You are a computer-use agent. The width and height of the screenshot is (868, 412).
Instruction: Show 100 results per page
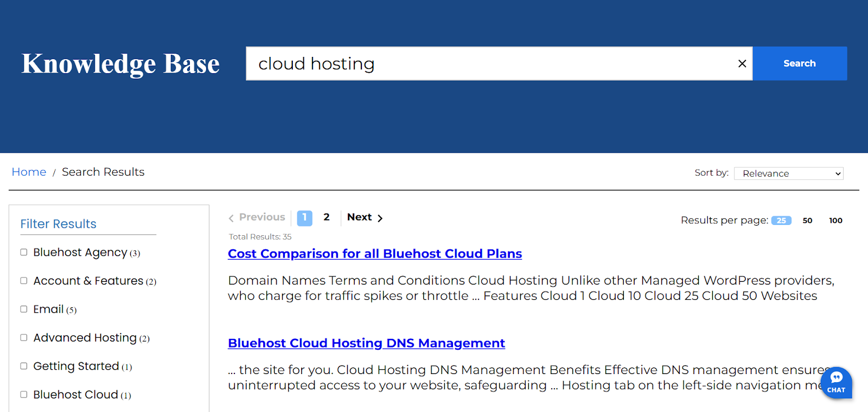pos(835,221)
